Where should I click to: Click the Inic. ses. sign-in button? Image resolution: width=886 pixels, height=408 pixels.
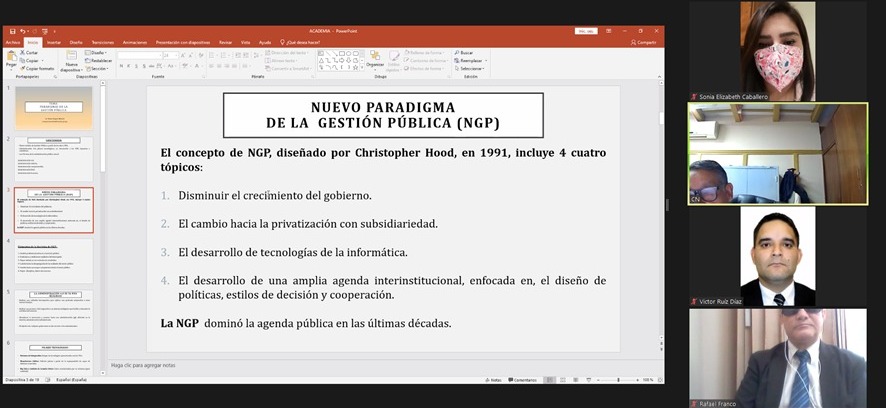tap(586, 31)
